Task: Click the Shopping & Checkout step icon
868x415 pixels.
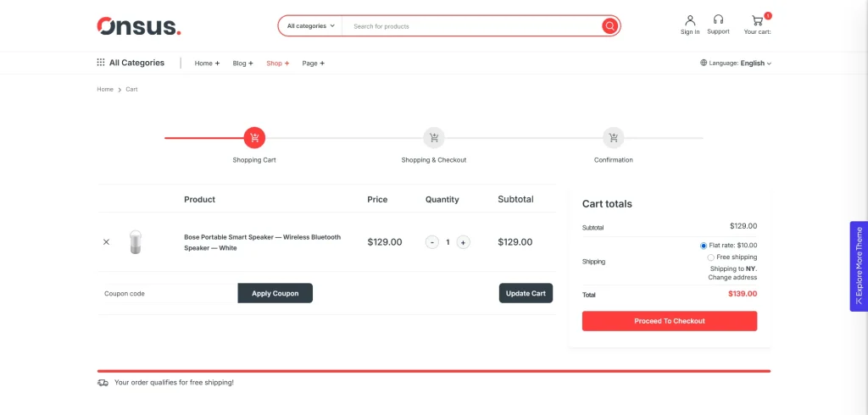Action: click(434, 138)
